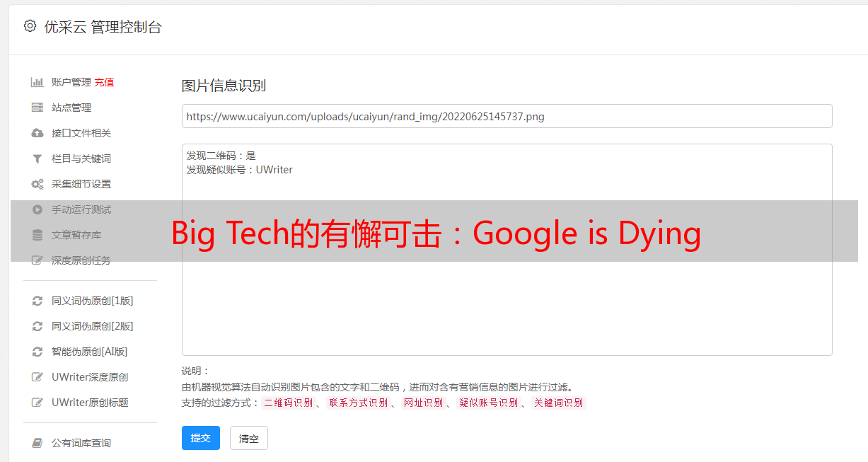This screenshot has width=868, height=462.
Task: Open the 站点管理 menu item
Action: (71, 108)
